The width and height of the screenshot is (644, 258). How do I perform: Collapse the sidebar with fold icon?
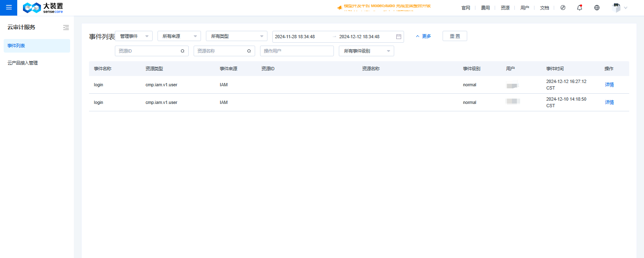point(66,28)
